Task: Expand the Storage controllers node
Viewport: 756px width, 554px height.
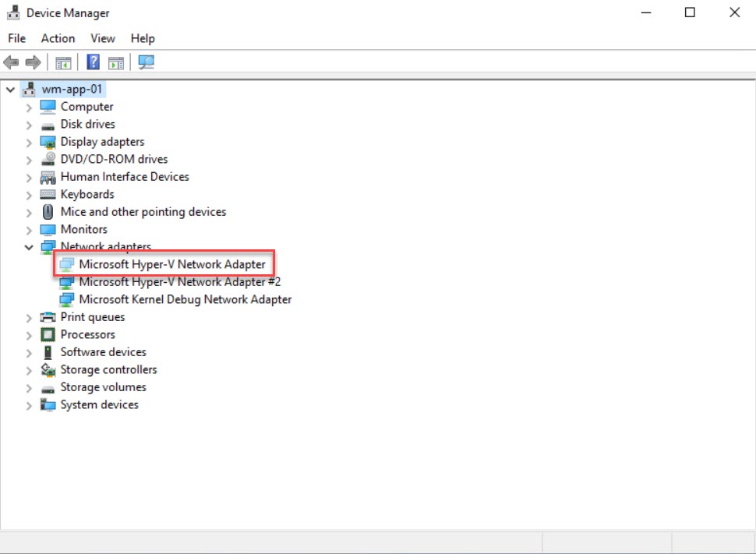Action: 29,370
